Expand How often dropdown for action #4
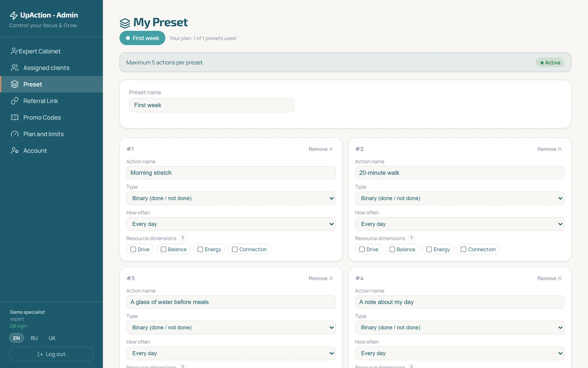 (x=459, y=353)
